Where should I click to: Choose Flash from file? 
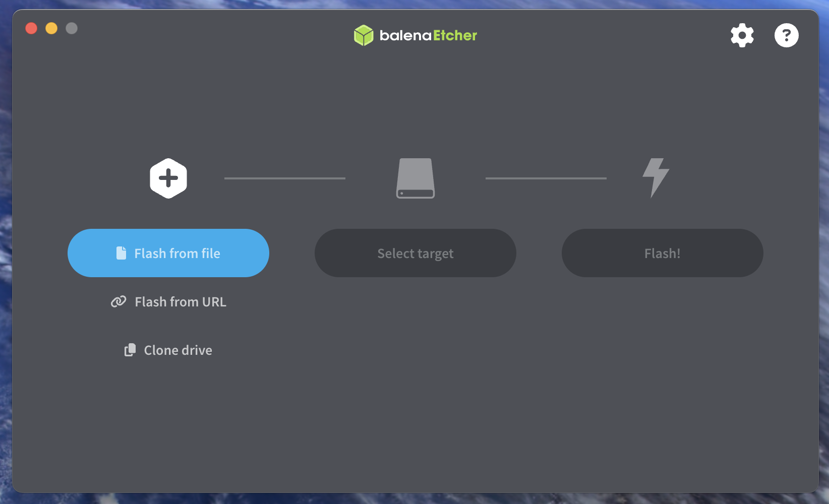tap(168, 253)
